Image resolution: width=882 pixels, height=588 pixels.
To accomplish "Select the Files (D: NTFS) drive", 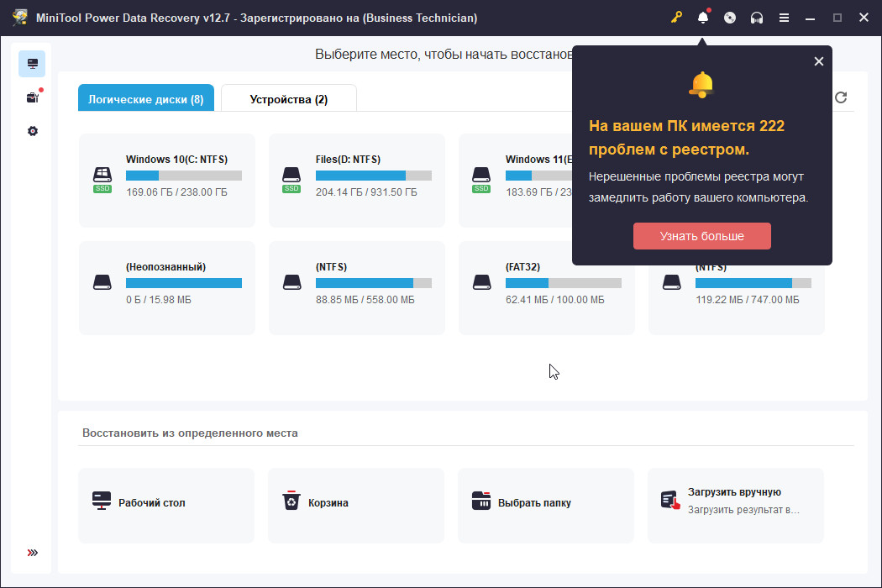I will tap(356, 180).
